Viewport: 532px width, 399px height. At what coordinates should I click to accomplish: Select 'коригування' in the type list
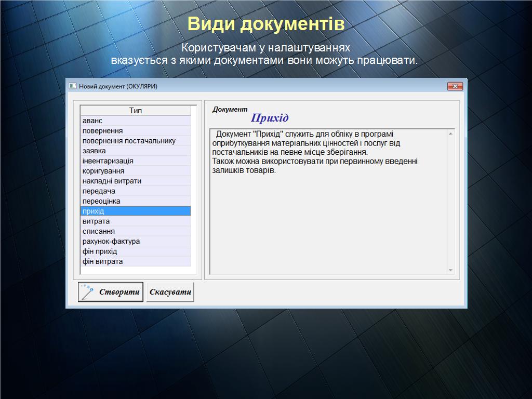[x=135, y=171]
